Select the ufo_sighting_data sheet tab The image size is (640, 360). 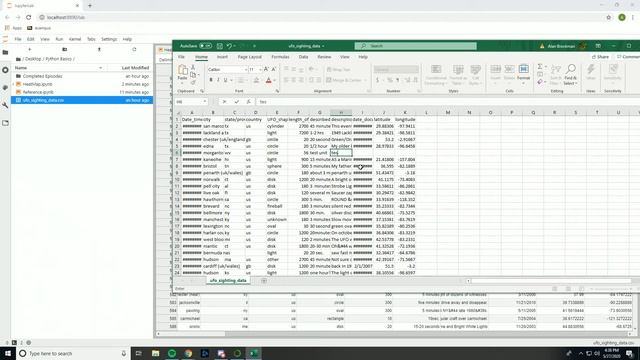228,281
